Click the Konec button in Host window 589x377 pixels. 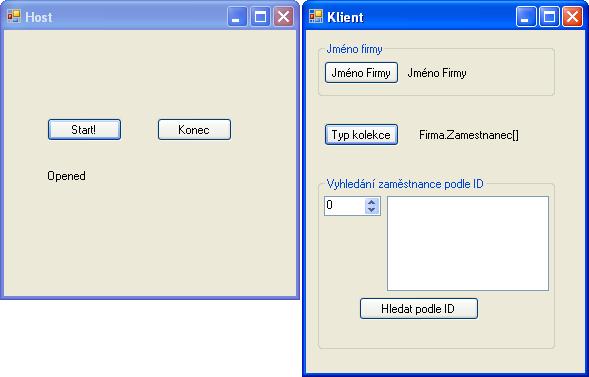(194, 130)
